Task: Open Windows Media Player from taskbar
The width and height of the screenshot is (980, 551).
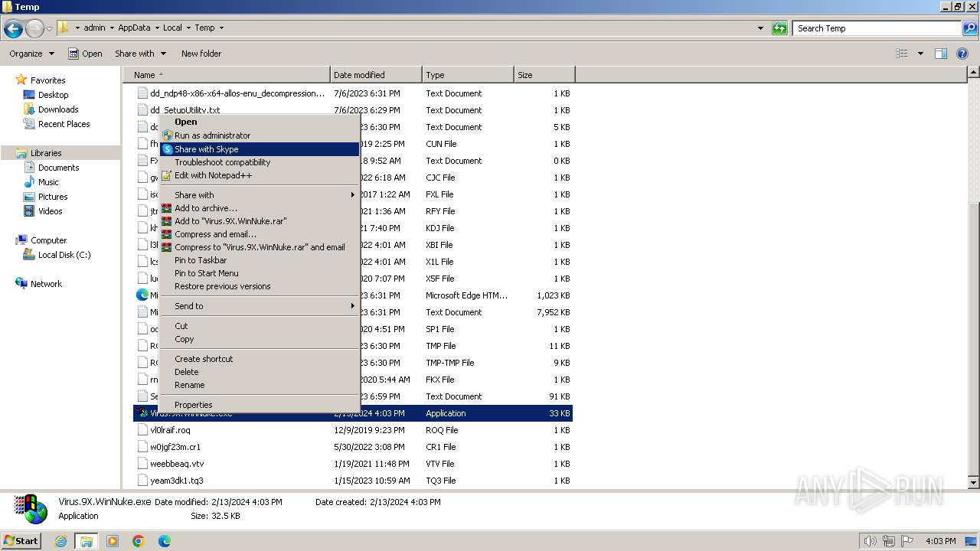Action: (x=113, y=541)
